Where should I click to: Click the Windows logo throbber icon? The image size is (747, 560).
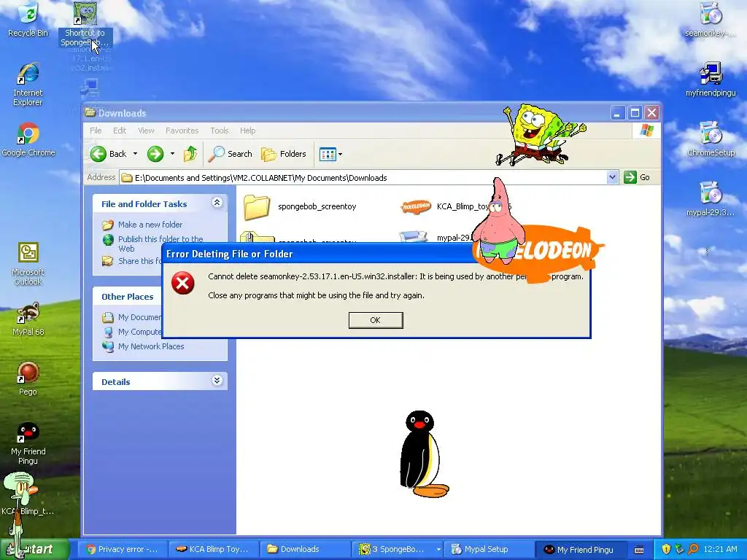point(646,130)
